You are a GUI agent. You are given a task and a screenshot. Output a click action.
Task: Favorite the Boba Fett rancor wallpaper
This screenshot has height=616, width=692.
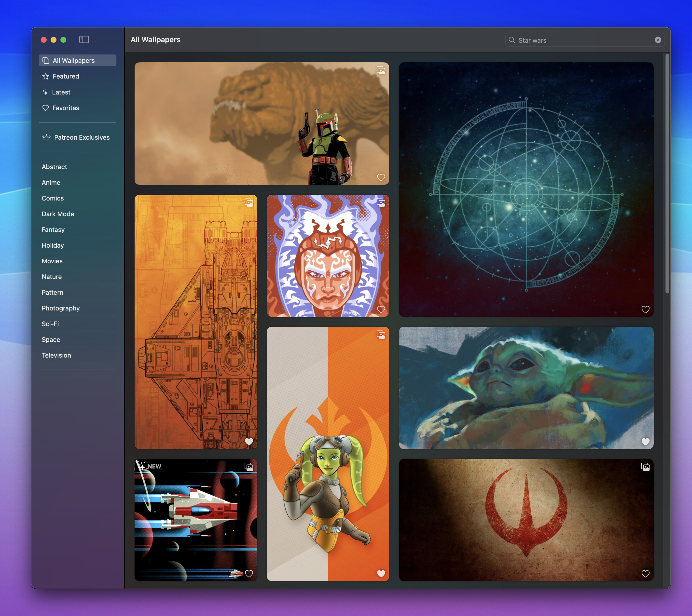coord(381,177)
